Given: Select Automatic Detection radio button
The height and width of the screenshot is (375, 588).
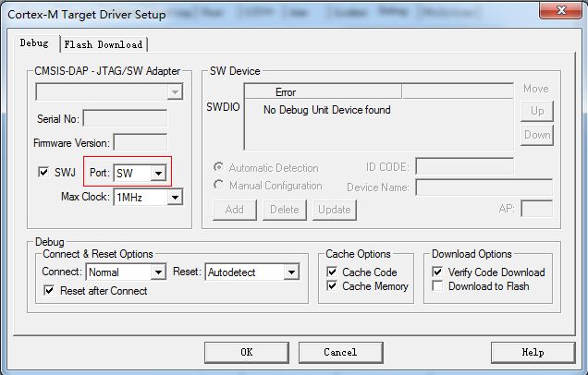Looking at the screenshot, I should pyautogui.click(x=218, y=167).
